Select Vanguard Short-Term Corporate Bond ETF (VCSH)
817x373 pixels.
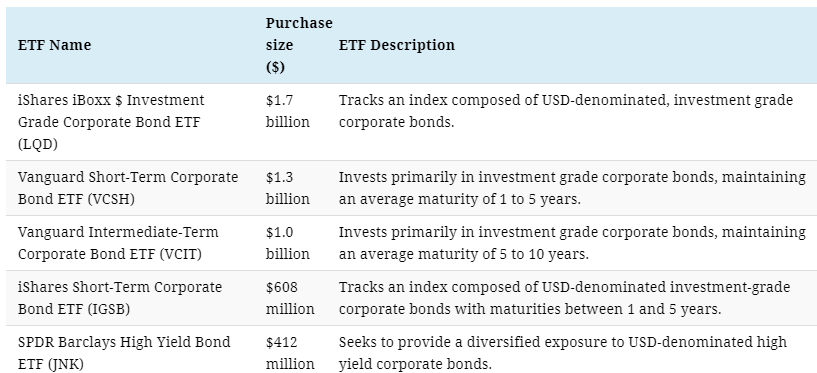point(128,188)
